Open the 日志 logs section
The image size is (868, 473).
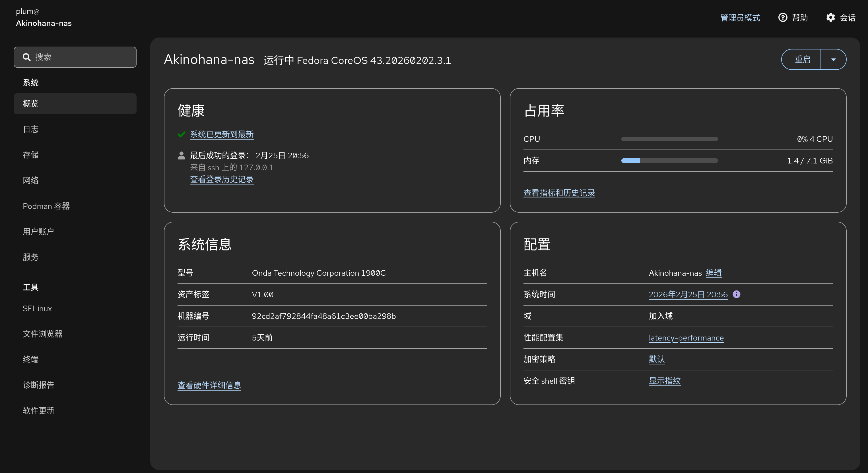(x=31, y=129)
